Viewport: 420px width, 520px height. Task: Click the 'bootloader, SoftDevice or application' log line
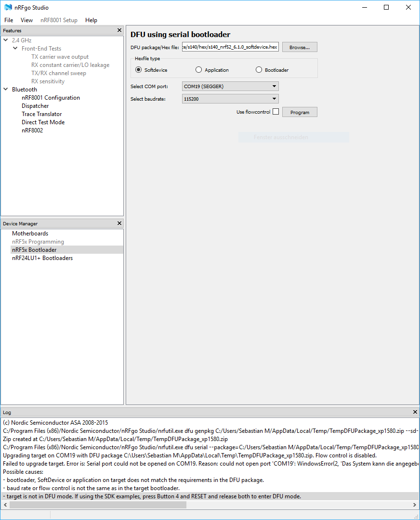click(133, 480)
